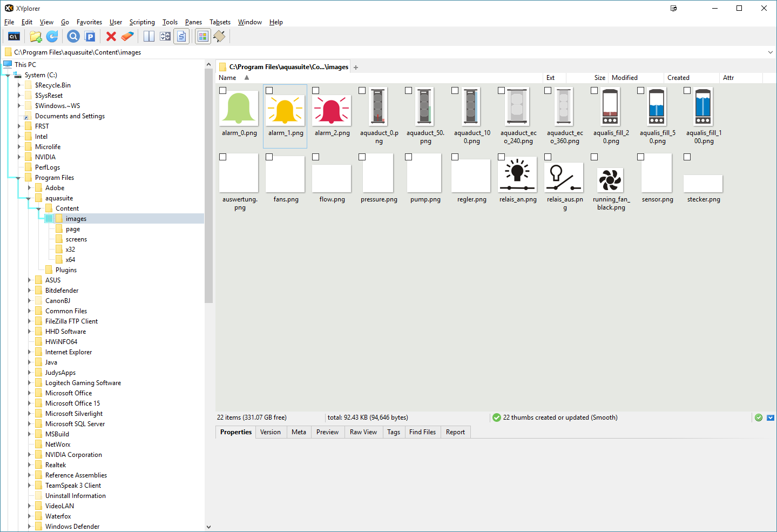The height and width of the screenshot is (532, 777).
Task: Check the box for alarm_0.png
Action: tap(223, 91)
